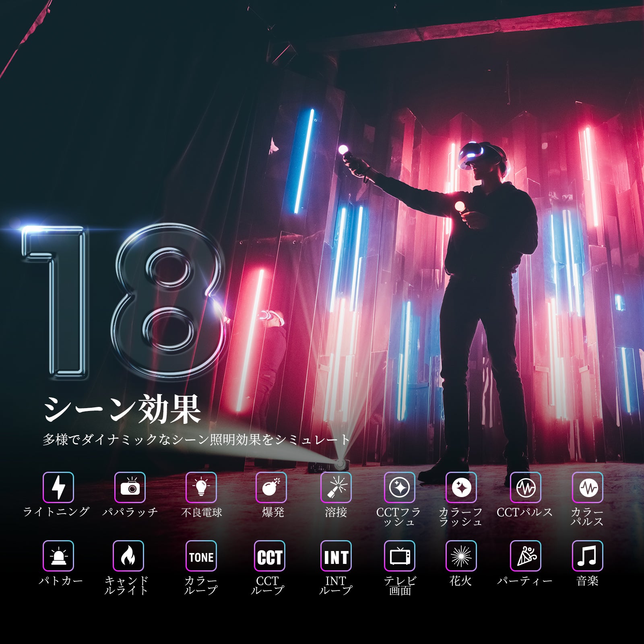Click the CCT loop icon

(269, 556)
